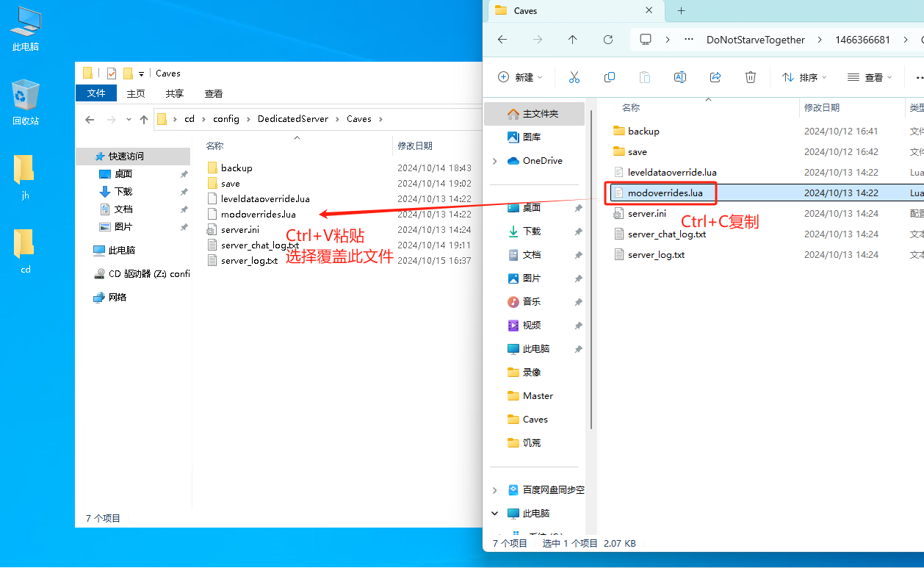Viewport: 924px width, 568px height.
Task: Switch to the 查看 ribbon tab
Action: (214, 93)
